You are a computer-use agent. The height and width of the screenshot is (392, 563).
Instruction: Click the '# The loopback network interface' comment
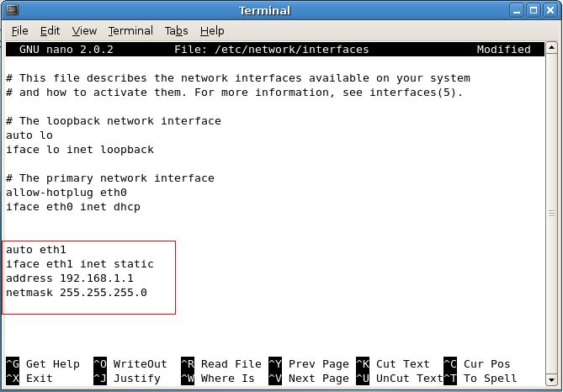[114, 121]
